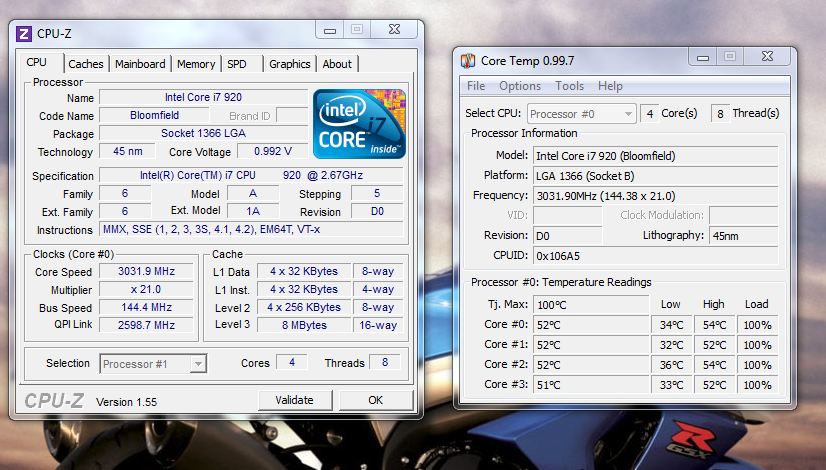Go to the SPD tab in CPU-Z
Viewport: 826px width, 470px height.
[x=237, y=64]
